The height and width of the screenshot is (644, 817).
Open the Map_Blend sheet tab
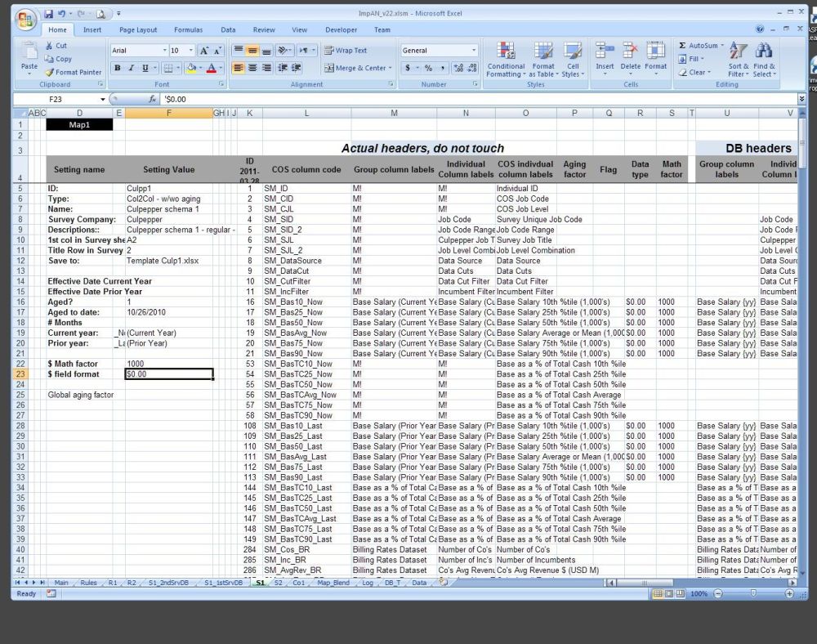[x=333, y=583]
